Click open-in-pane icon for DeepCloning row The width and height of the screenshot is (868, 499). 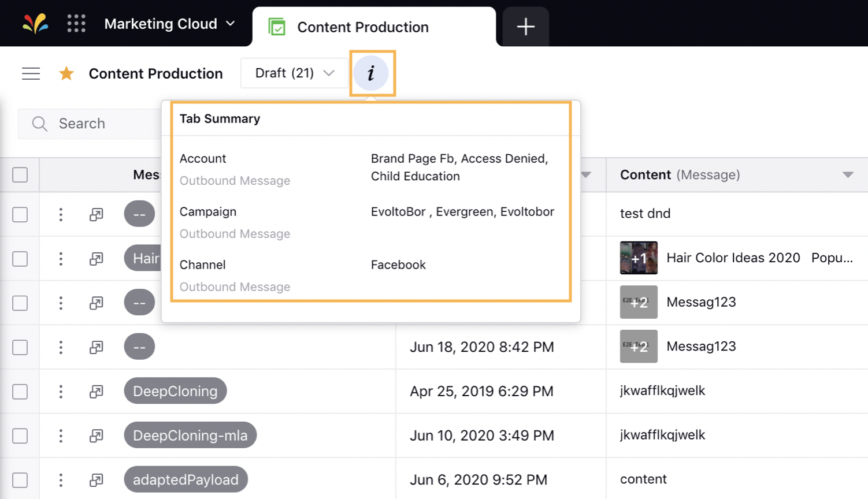[x=97, y=392]
